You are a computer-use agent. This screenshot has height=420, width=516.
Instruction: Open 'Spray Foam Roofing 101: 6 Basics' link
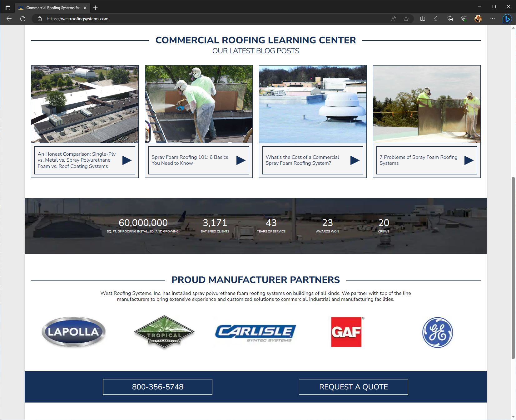190,160
